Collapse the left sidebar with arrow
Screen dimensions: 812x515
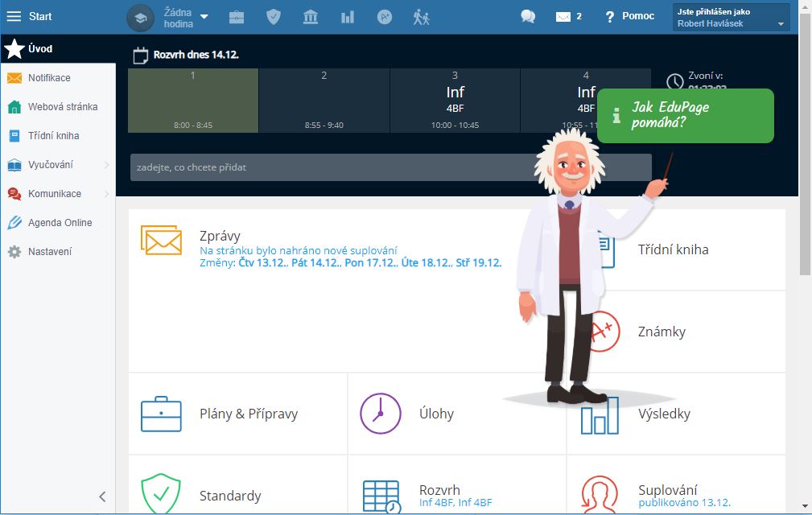[x=102, y=496]
